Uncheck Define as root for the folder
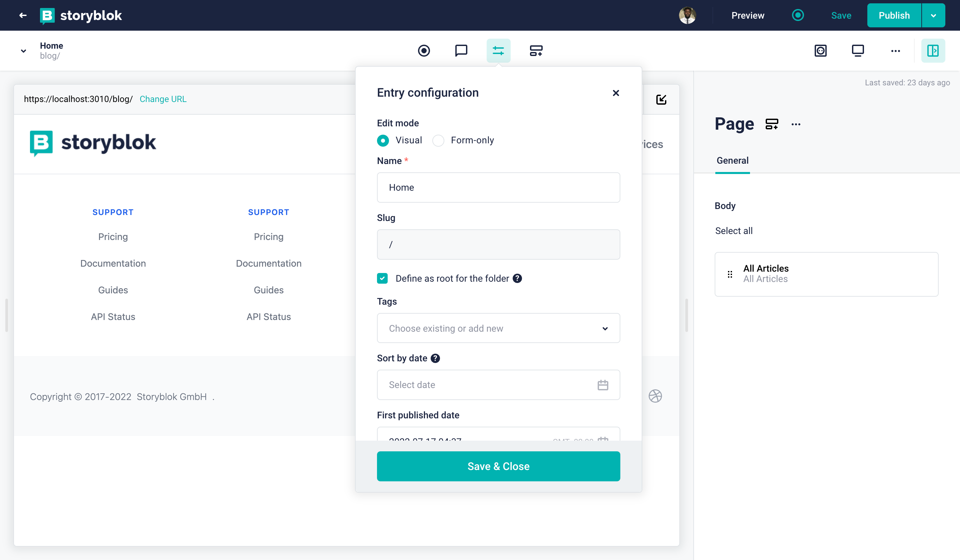960x560 pixels. 382,278
